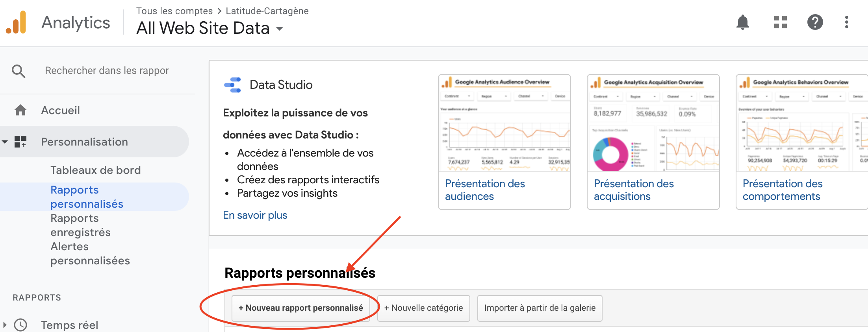Expand the Temps réel section arrow
The width and height of the screenshot is (868, 332).
point(5,325)
